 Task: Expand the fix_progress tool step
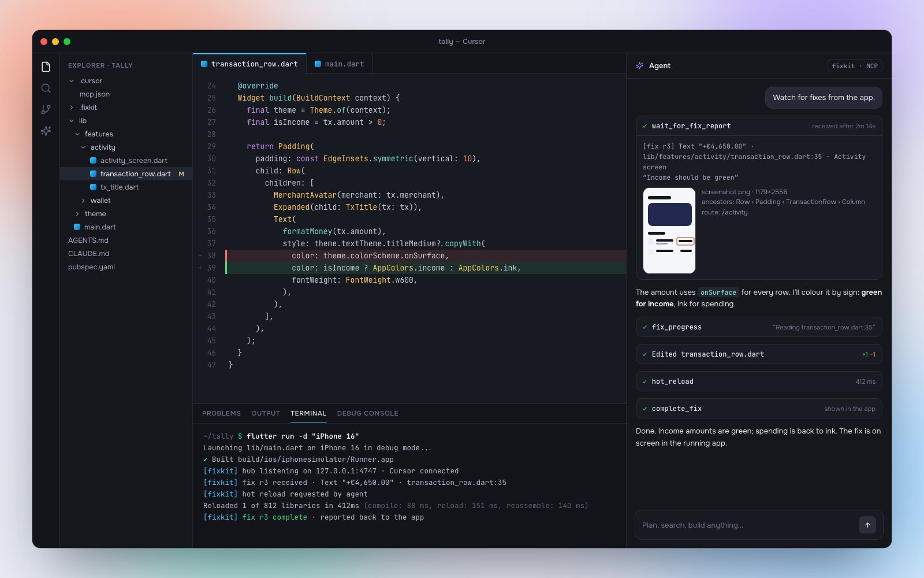tap(759, 327)
